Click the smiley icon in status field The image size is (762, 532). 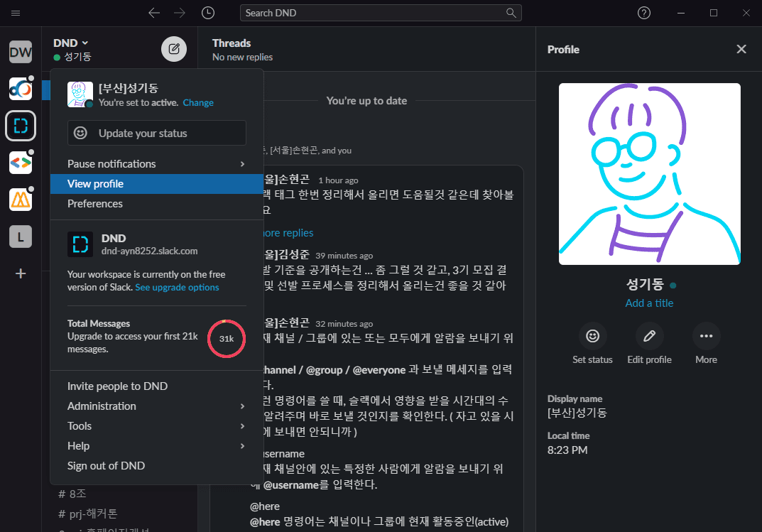[80, 133]
